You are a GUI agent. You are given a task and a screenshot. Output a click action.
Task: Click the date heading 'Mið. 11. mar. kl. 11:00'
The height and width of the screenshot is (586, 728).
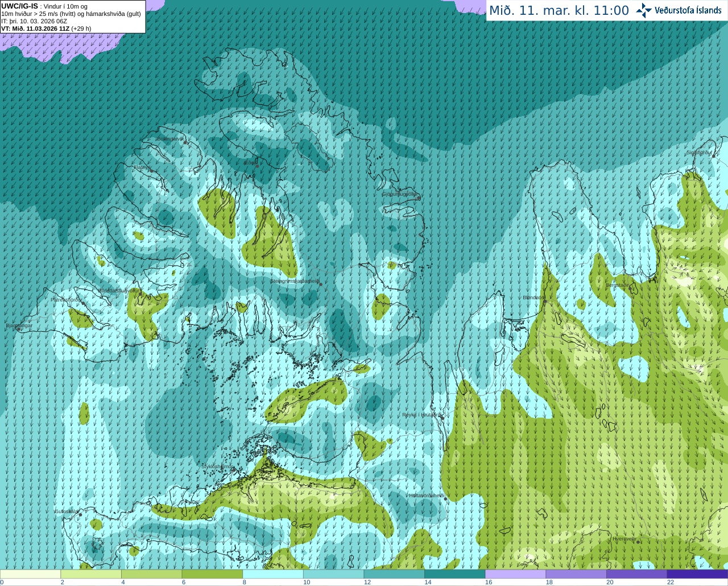click(559, 11)
